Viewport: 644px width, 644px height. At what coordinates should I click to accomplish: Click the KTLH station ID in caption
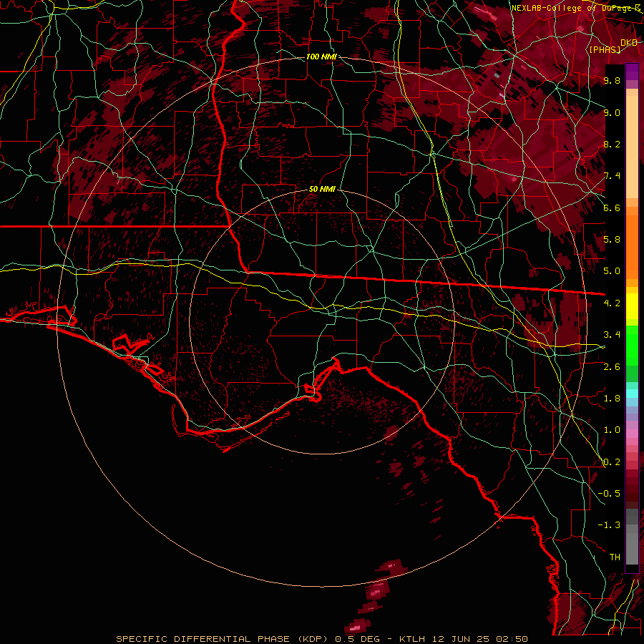coord(413,639)
